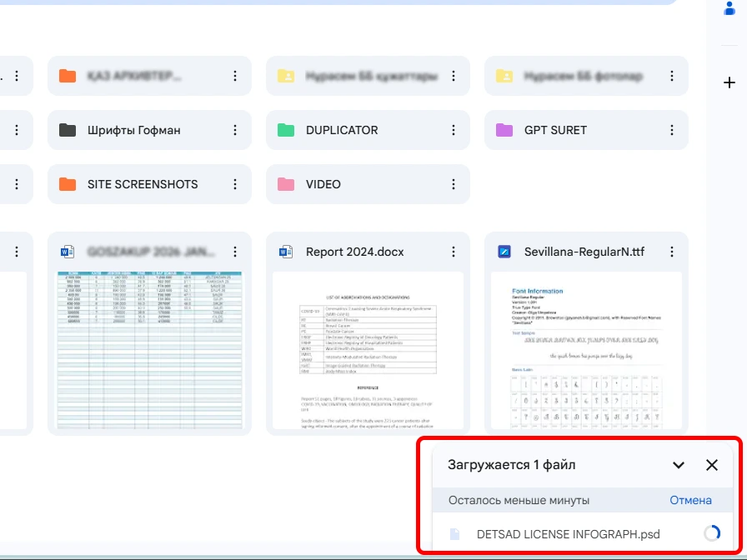The height and width of the screenshot is (560, 747).
Task: Collapse the upload panel with the chevron
Action: pyautogui.click(x=679, y=465)
